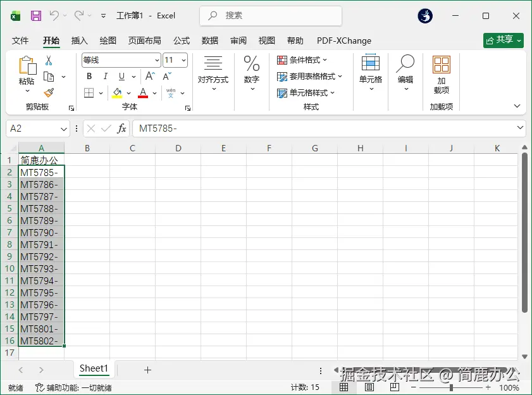Open the font name 等线 dropdown
The height and width of the screenshot is (395, 532).
point(157,61)
